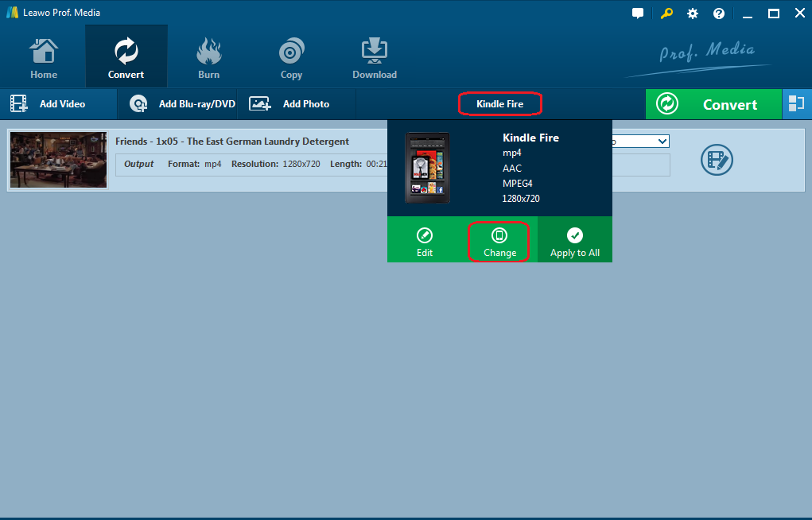Image resolution: width=812 pixels, height=520 pixels.
Task: Click Apply to All in popup
Action: 575,241
